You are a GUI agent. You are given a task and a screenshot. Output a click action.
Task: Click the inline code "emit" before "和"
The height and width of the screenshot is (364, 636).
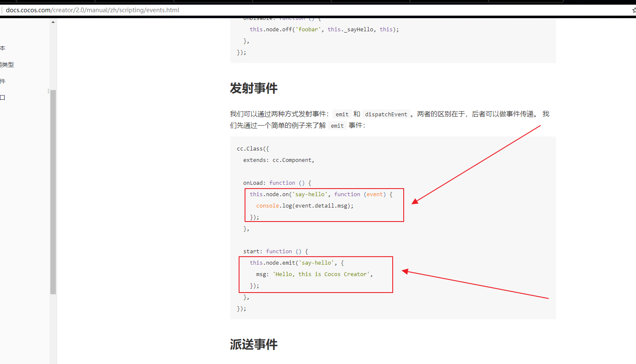coord(342,114)
